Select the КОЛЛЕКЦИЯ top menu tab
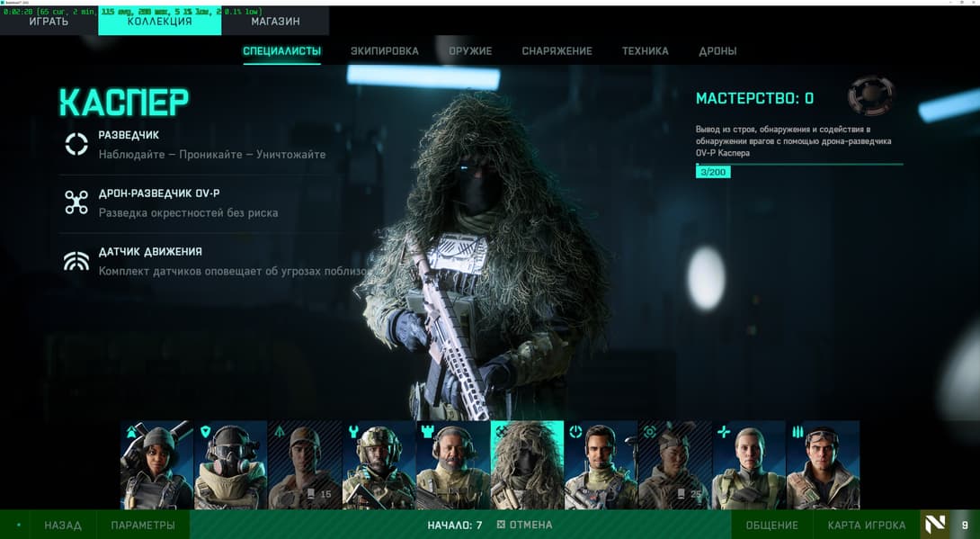This screenshot has width=980, height=539. point(159,22)
